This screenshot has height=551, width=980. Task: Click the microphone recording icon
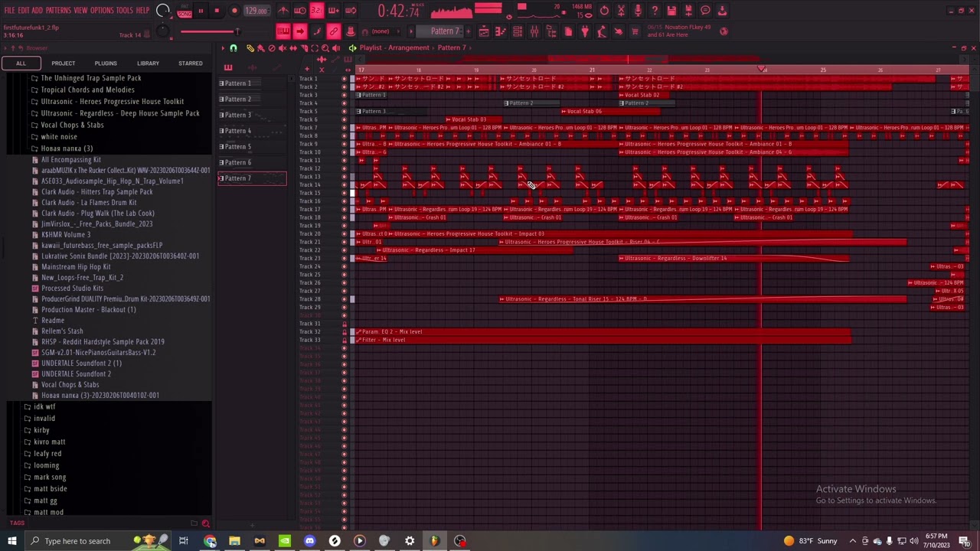(638, 11)
